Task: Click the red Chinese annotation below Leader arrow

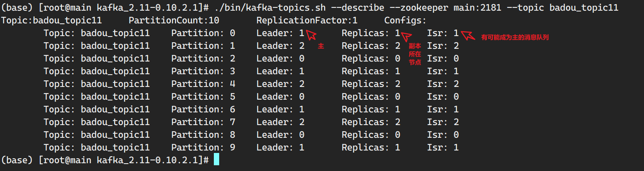Action: coord(321,46)
